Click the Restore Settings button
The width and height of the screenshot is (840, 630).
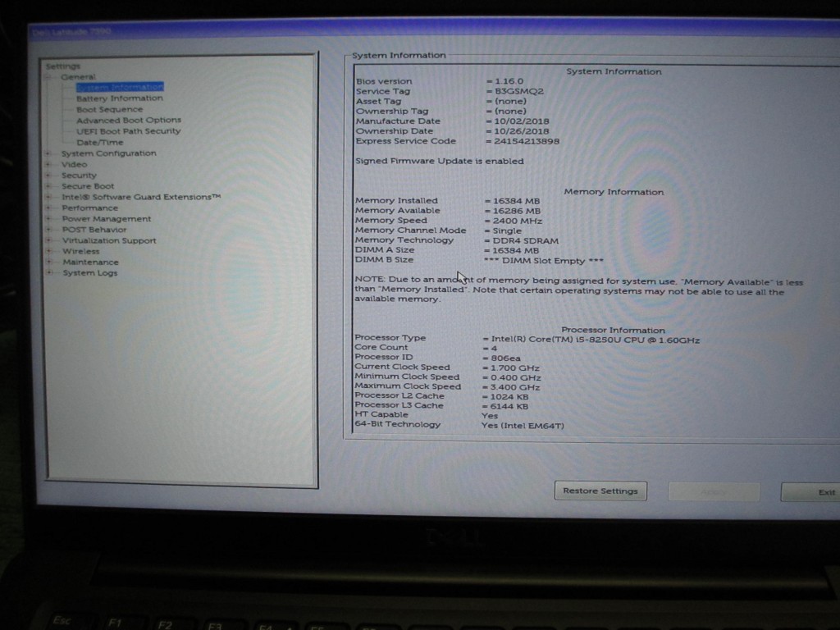600,491
